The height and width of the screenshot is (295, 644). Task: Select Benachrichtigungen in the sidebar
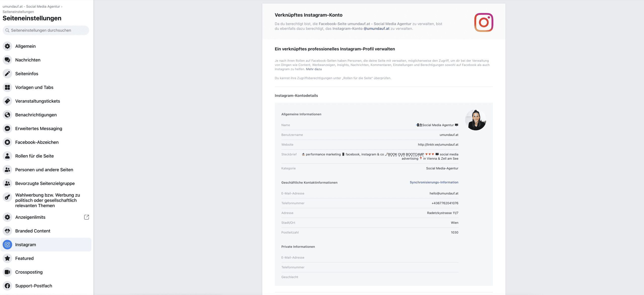tap(46, 115)
